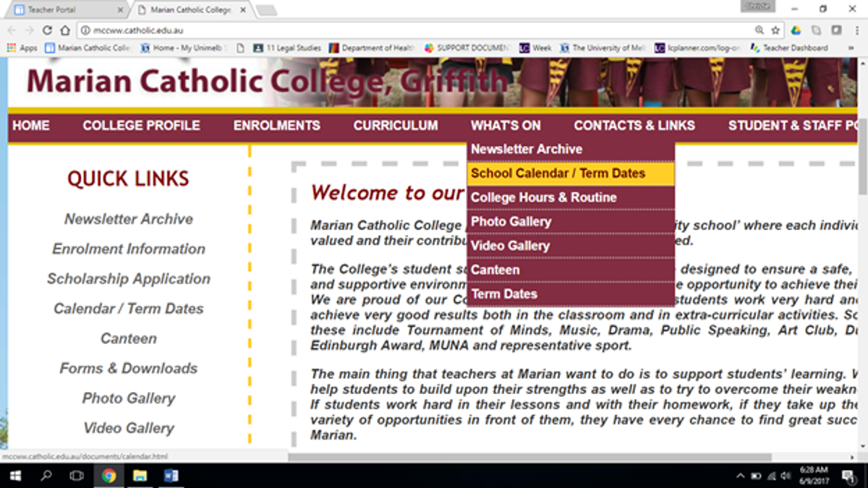Open taskbar search magnifier

pos(46,476)
